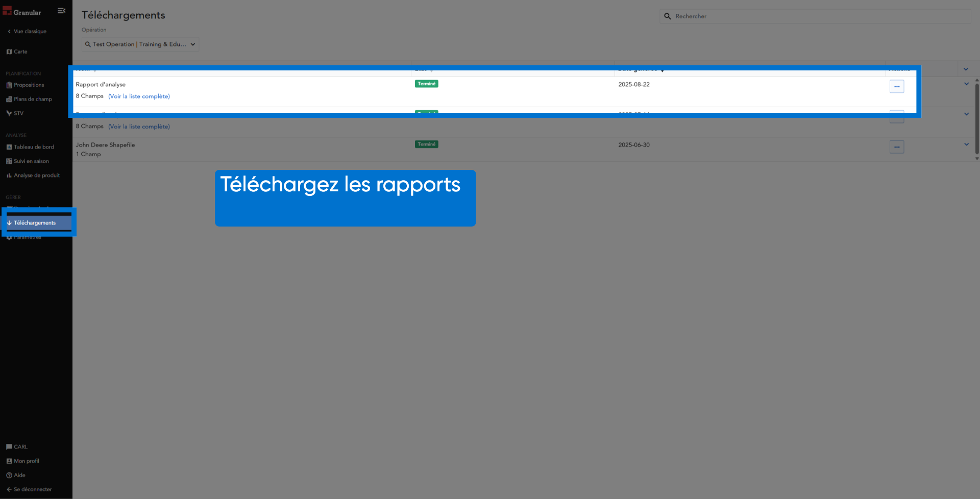Viewport: 980px width, 499px height.
Task: Click Se déconnecter to log out
Action: point(29,490)
